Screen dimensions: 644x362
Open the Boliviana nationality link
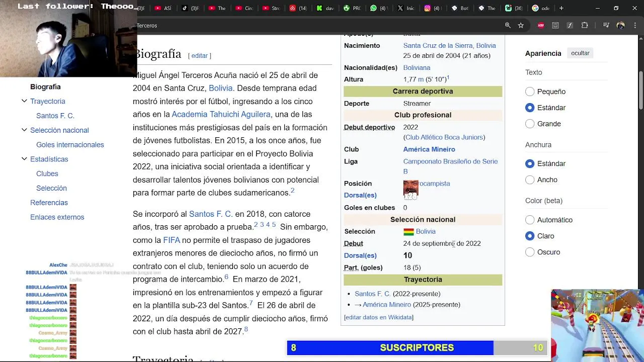tap(417, 67)
